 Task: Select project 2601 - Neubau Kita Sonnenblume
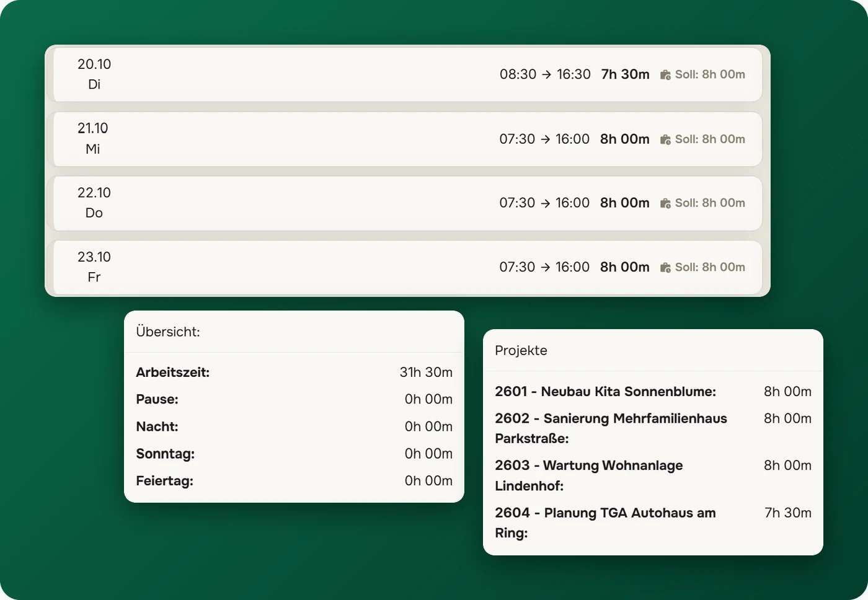[605, 392]
